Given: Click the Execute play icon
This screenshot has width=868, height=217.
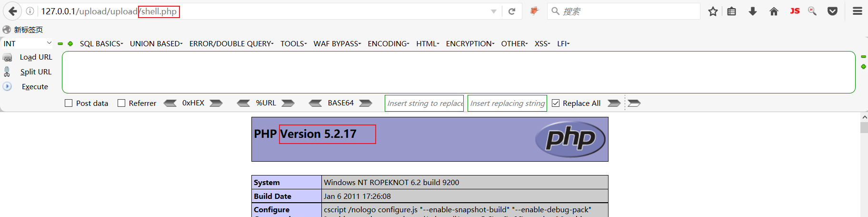Looking at the screenshot, I should click(7, 86).
